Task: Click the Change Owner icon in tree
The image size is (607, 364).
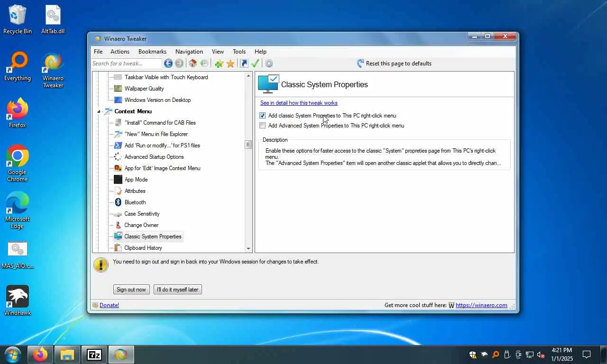Action: [x=118, y=225]
